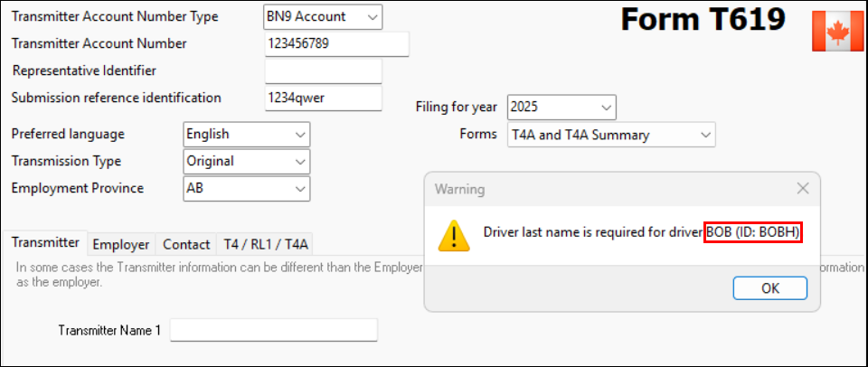Open the Transmission Type dropdown

[x=246, y=161]
